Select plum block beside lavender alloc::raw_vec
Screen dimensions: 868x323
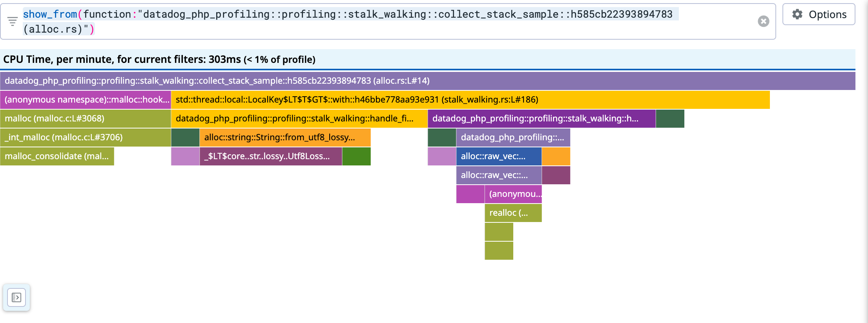[x=556, y=175]
